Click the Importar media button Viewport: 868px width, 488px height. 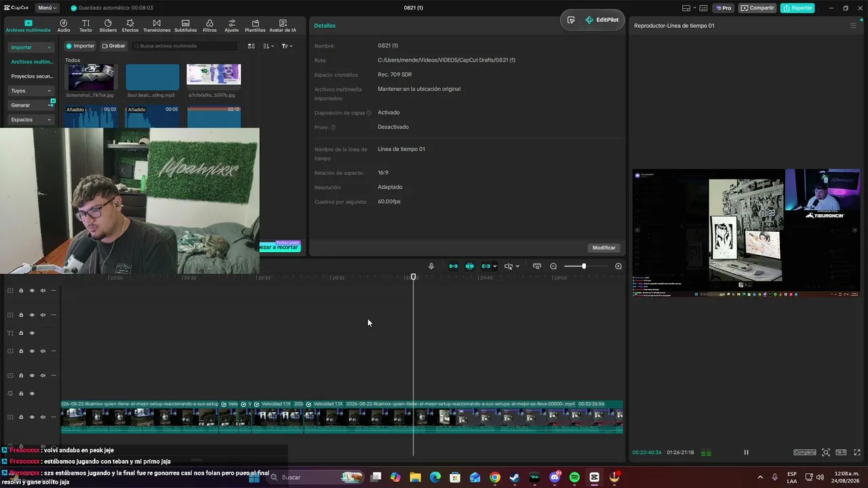click(80, 46)
